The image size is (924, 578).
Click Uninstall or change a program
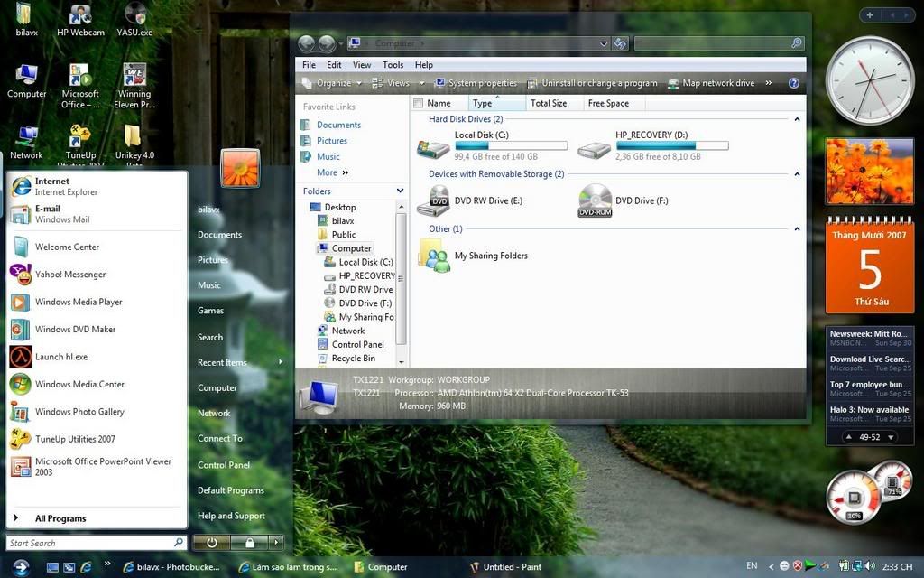pyautogui.click(x=598, y=83)
